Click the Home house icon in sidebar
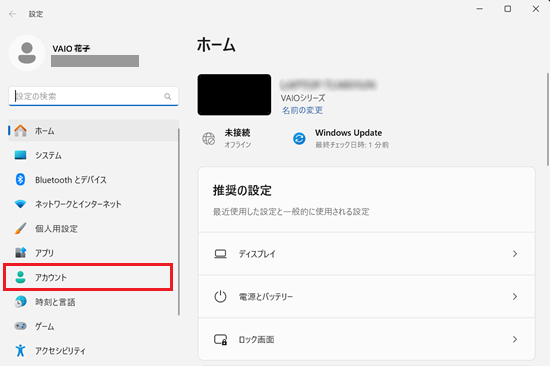 (20, 131)
